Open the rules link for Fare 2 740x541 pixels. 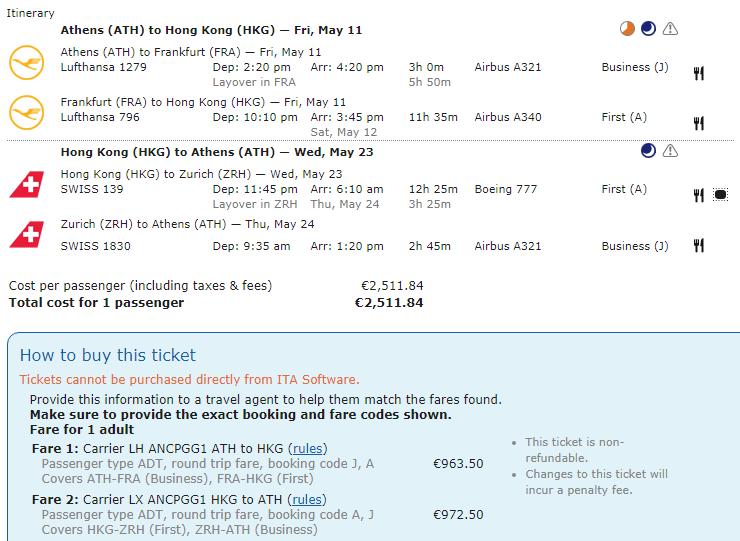pos(307,499)
